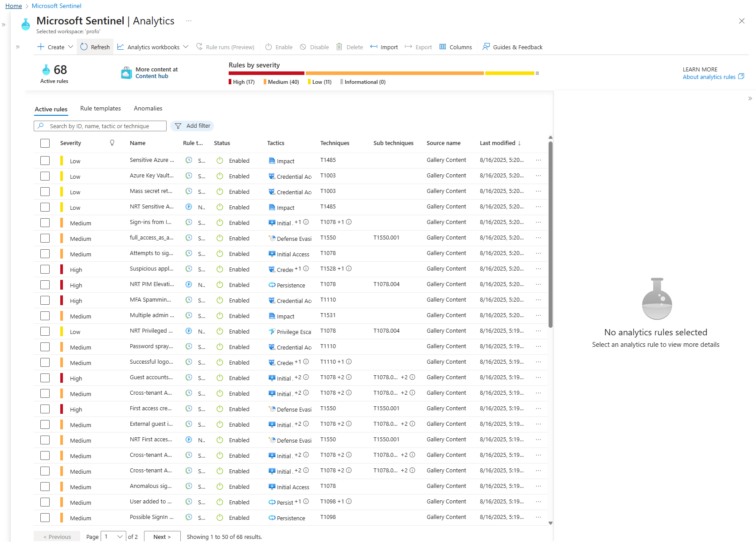This screenshot has height=542, width=756.
Task: Click the Enable power icon in toolbar
Action: tap(269, 47)
